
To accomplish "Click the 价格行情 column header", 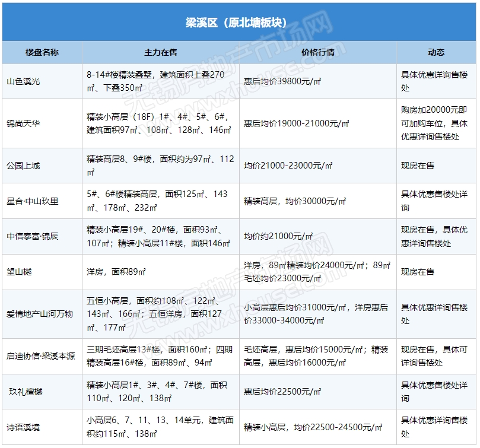I will (318, 52).
